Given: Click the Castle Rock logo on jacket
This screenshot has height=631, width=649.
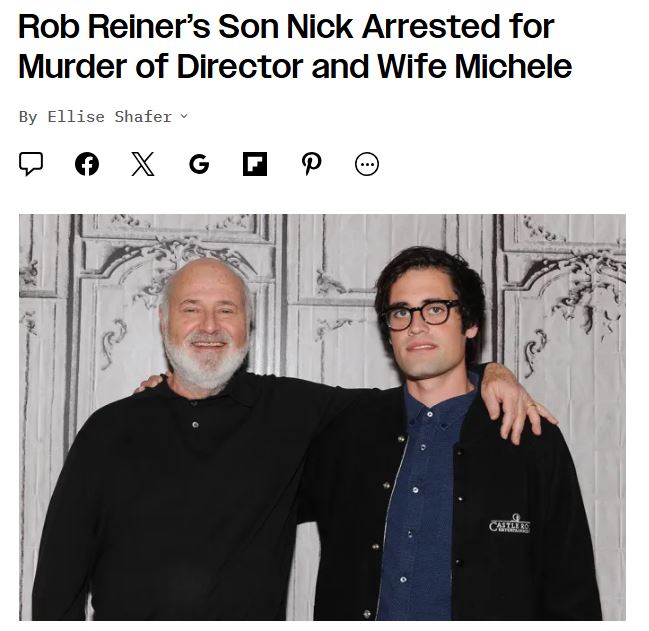Looking at the screenshot, I should point(509,525).
